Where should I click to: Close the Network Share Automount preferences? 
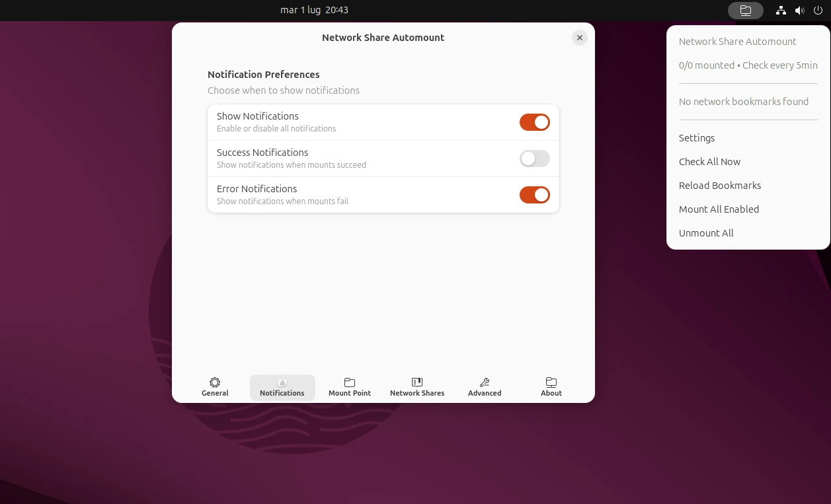(x=580, y=38)
